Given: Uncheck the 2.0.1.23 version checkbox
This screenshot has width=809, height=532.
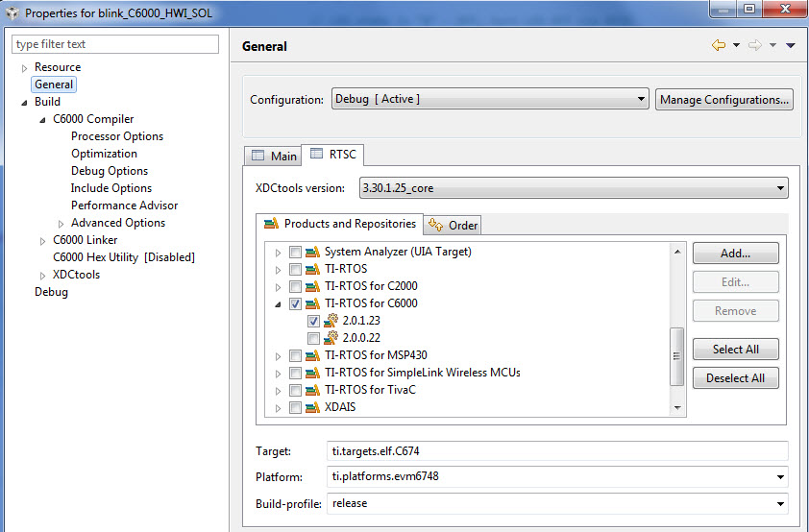Looking at the screenshot, I should pyautogui.click(x=313, y=321).
